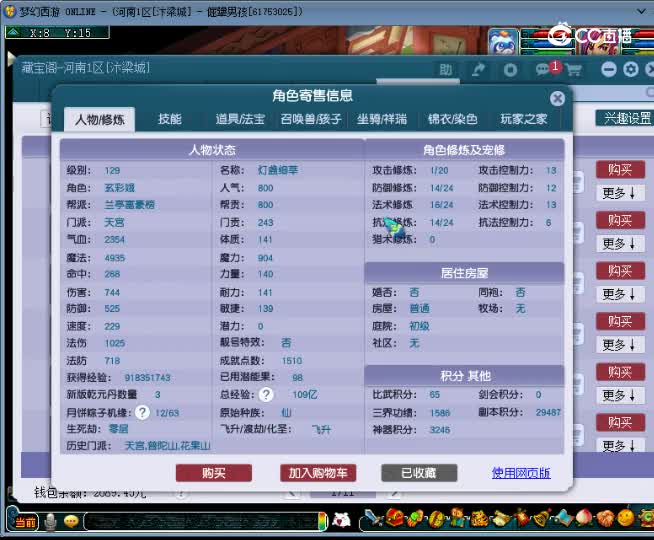Click the 兴趣设置 button in 藏宝阁 window

[626, 118]
